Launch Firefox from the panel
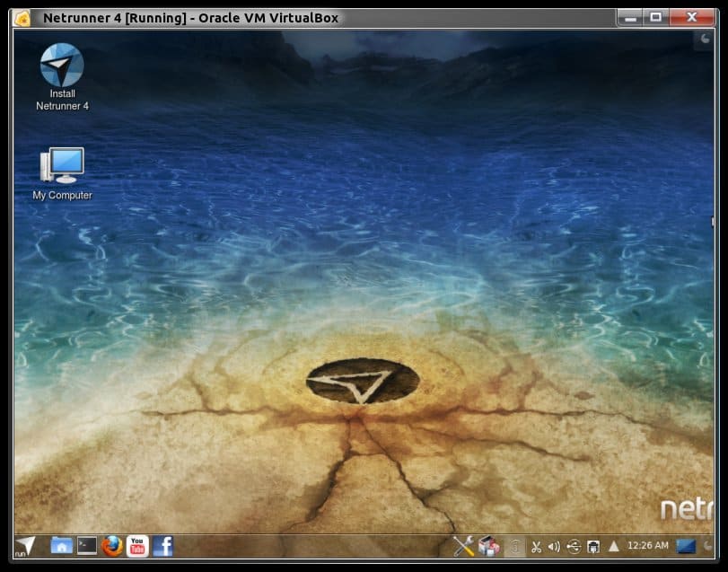 [x=112, y=545]
